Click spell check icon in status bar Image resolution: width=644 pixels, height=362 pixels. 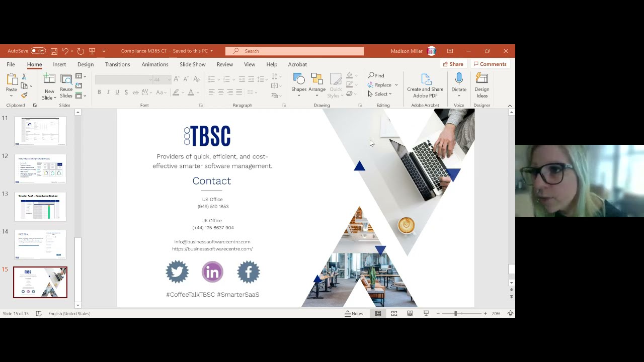(x=39, y=313)
